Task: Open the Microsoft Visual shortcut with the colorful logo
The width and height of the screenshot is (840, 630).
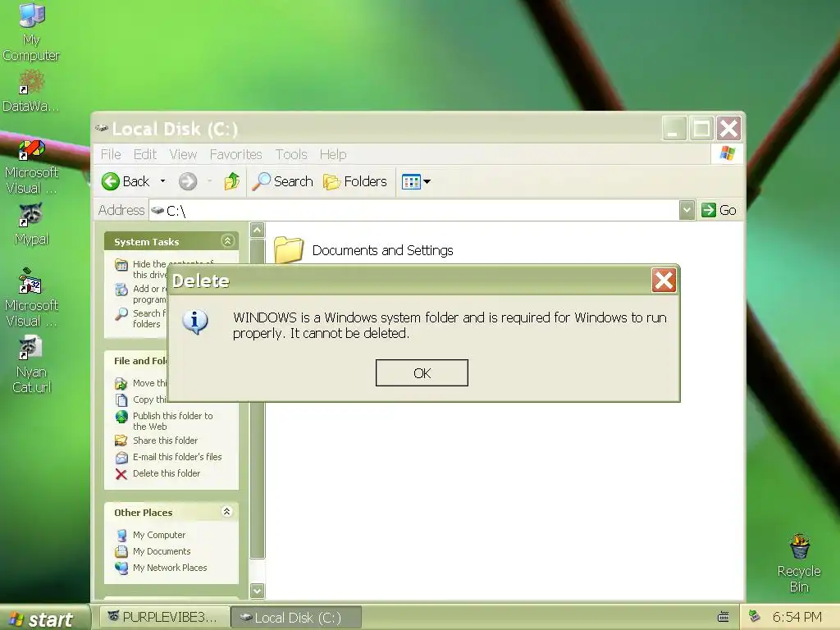Action: (31, 167)
